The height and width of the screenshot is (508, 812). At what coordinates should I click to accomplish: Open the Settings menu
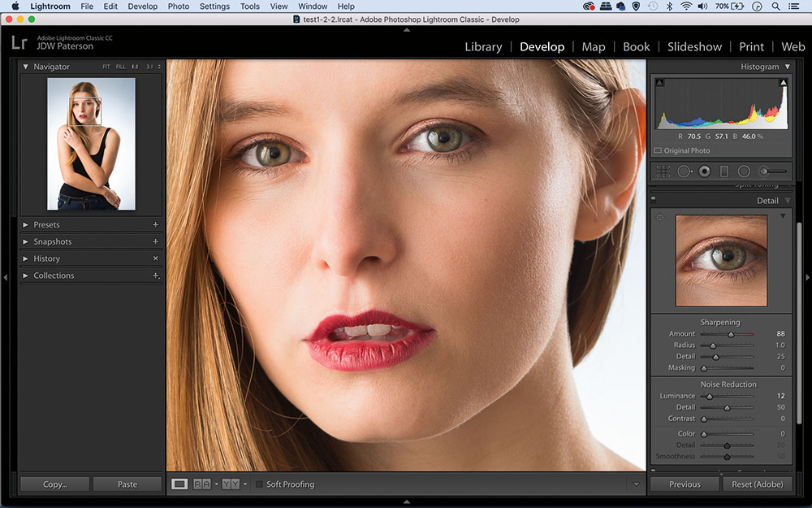tap(214, 7)
